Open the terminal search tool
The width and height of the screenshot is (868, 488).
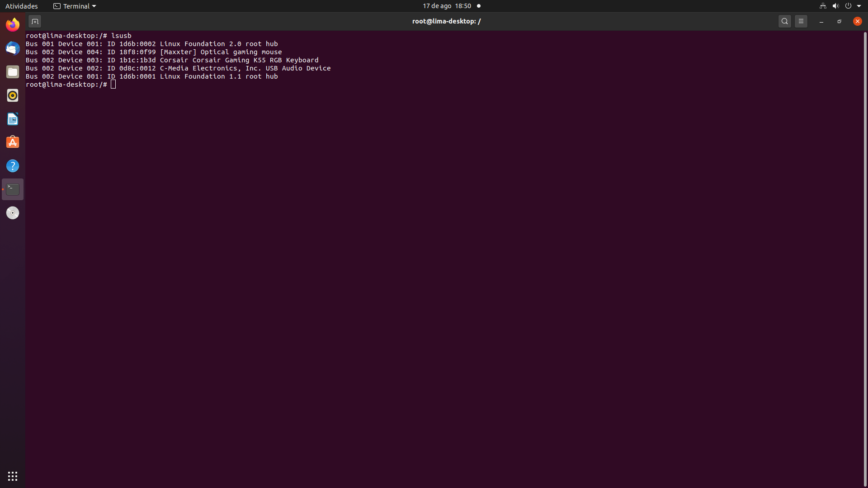tap(785, 21)
